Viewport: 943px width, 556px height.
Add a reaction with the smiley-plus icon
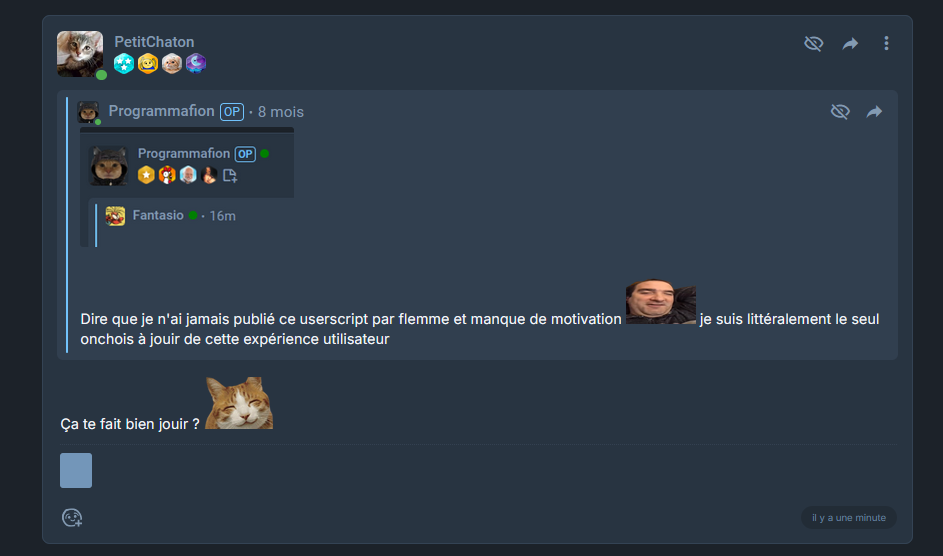[72, 518]
